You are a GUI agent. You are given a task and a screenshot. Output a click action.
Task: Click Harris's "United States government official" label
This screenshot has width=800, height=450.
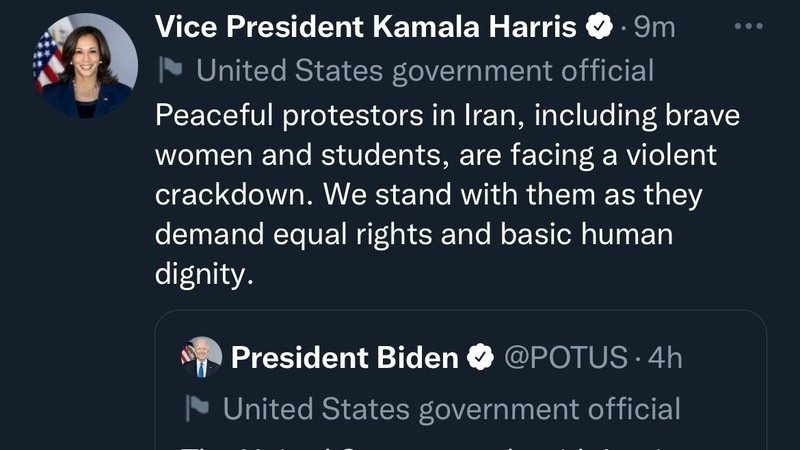tap(425, 70)
